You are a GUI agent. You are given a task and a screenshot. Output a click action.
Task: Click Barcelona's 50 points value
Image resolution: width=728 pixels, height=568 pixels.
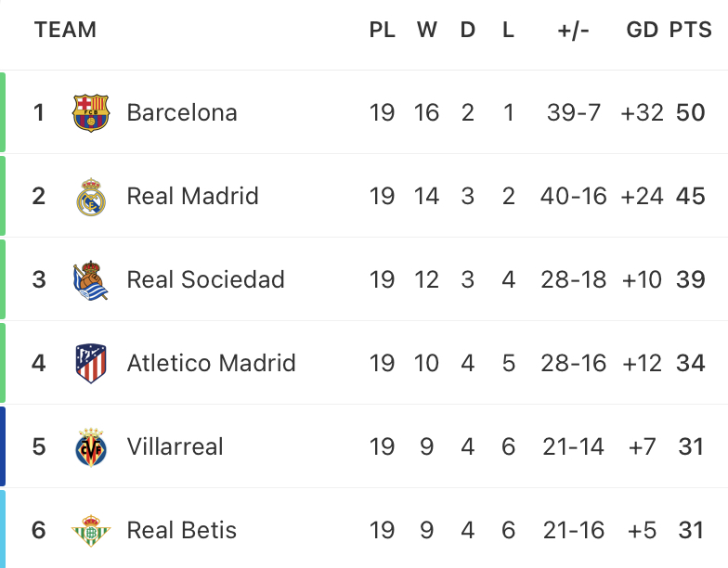click(691, 113)
